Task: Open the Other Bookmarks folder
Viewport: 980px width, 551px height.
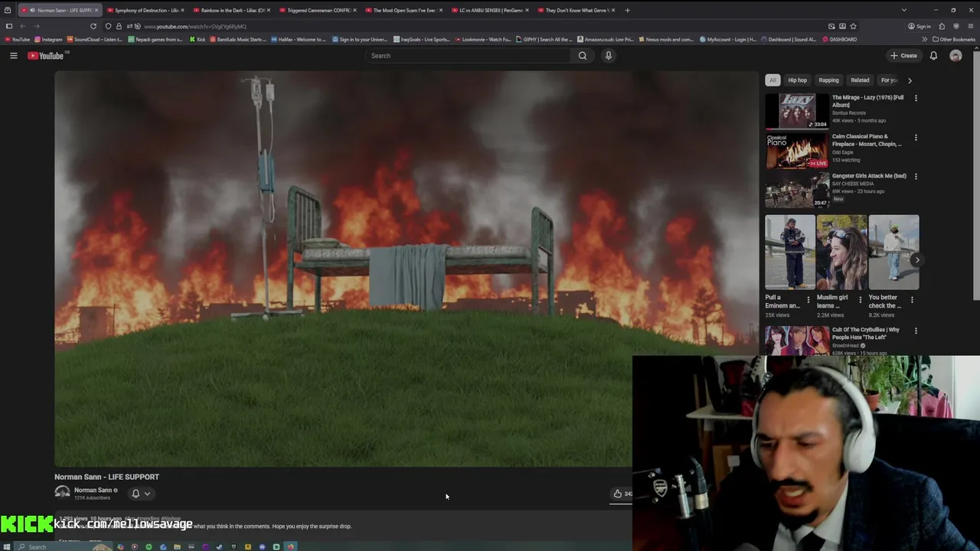Action: (954, 39)
